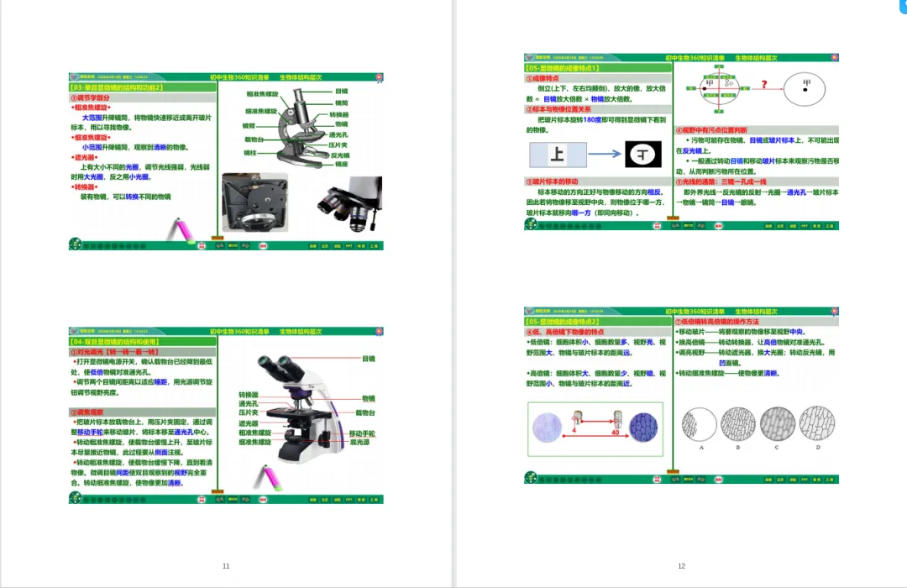Click the 目镜 label on the microscope diagram
907x588 pixels.
(342, 91)
